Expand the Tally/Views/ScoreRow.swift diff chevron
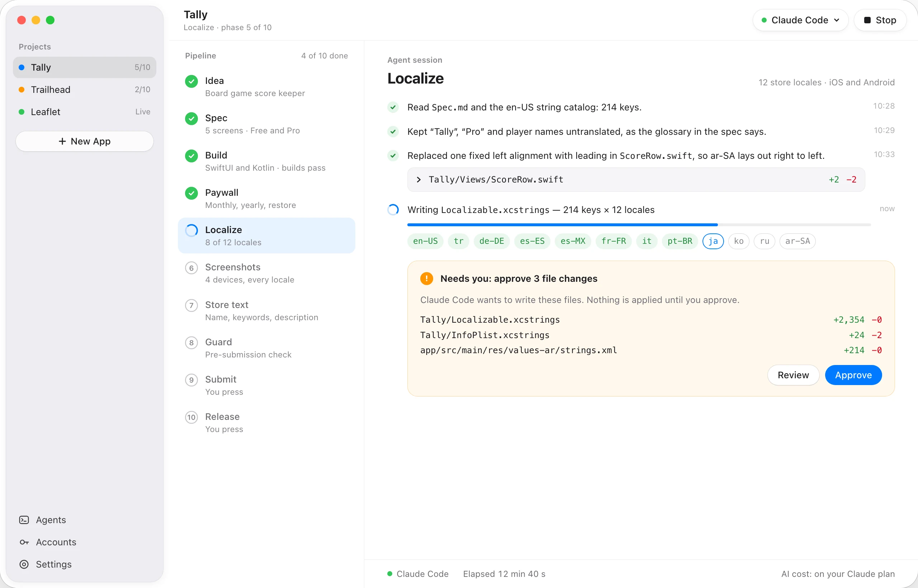The width and height of the screenshot is (918, 588). [x=419, y=180]
